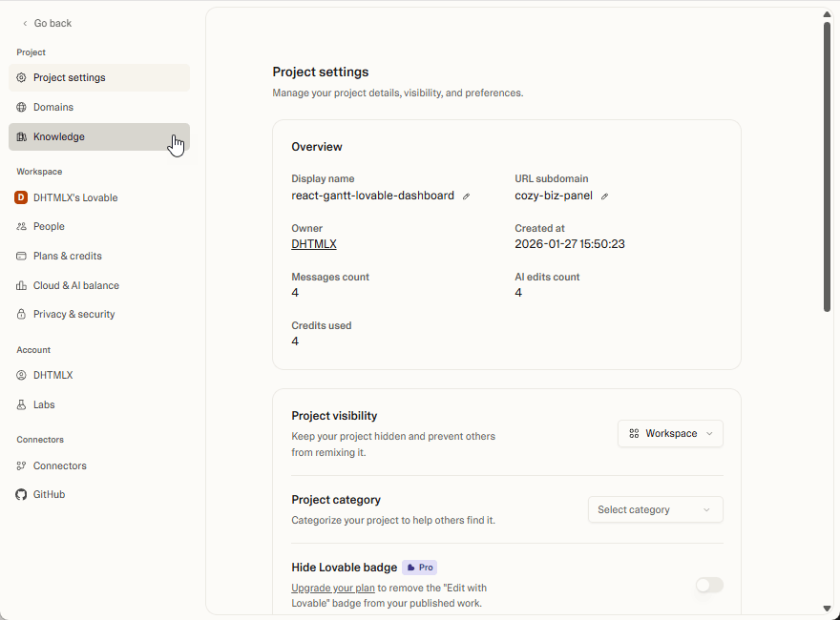This screenshot has width=840, height=620.
Task: Edit the display name with pencil icon
Action: 466,196
